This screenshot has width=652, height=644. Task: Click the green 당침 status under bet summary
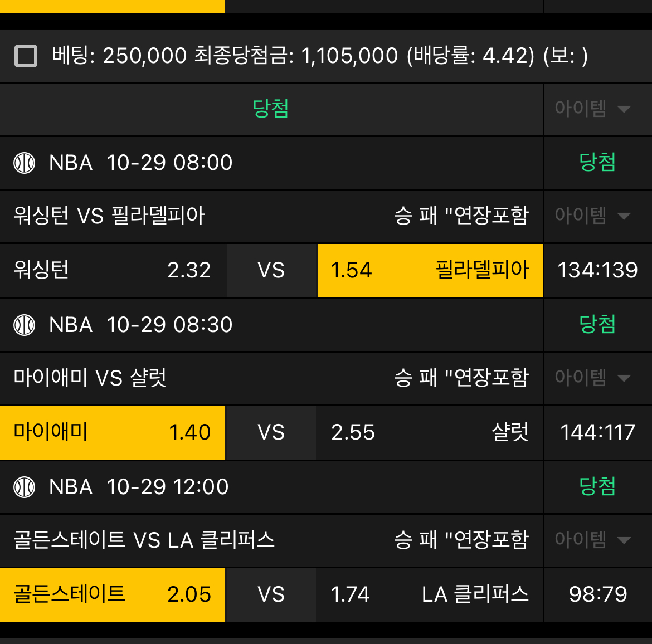(271, 109)
